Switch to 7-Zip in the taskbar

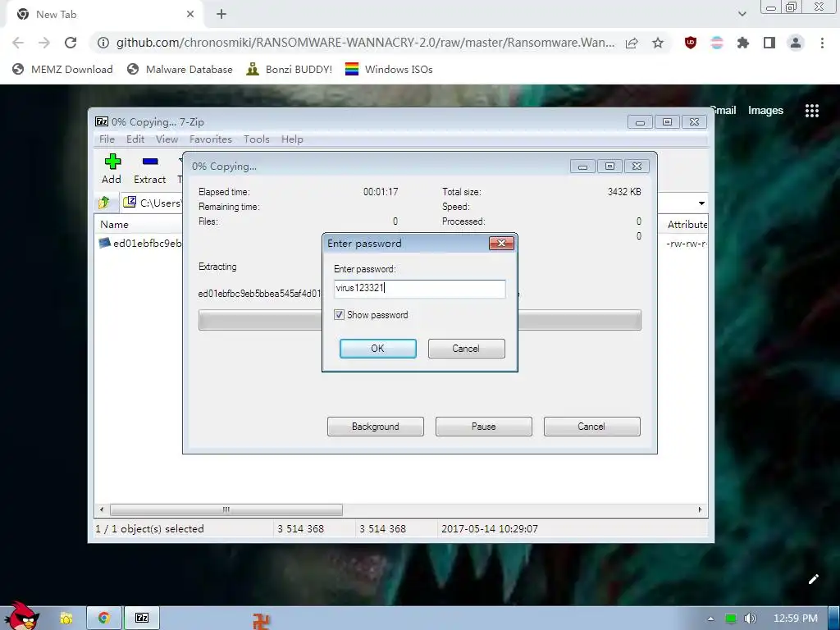[141, 619]
